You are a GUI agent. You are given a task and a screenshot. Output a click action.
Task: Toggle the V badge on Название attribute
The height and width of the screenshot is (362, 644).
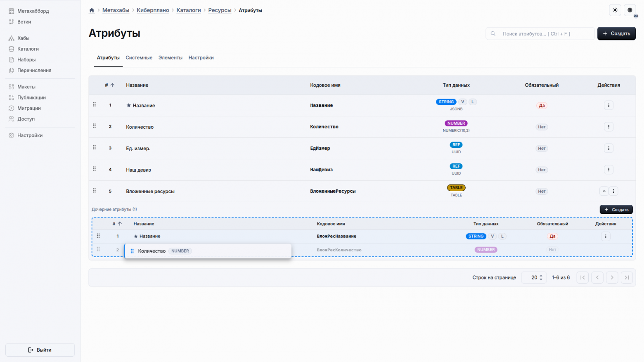tap(462, 102)
